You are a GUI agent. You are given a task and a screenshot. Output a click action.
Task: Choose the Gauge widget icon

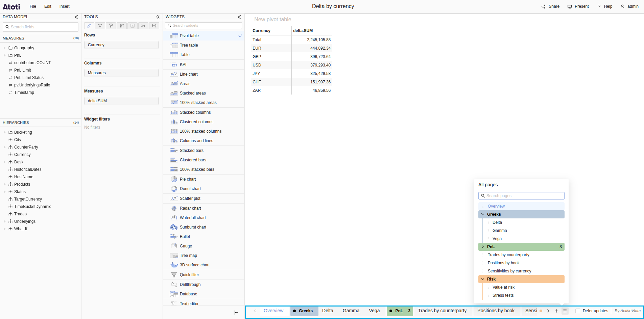[174, 246]
